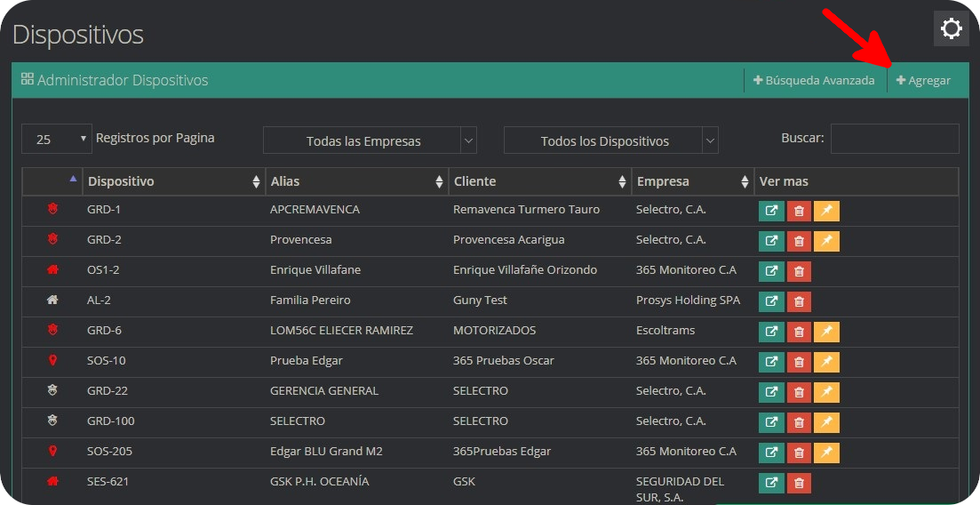Click the GSK P.H. OCEANÍA alias cell
980x505 pixels.
[319, 481]
